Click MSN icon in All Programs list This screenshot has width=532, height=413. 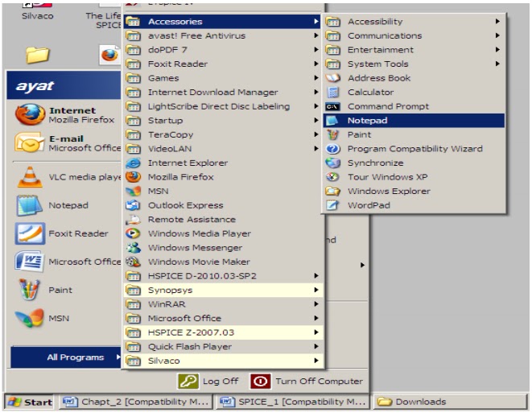[133, 192]
